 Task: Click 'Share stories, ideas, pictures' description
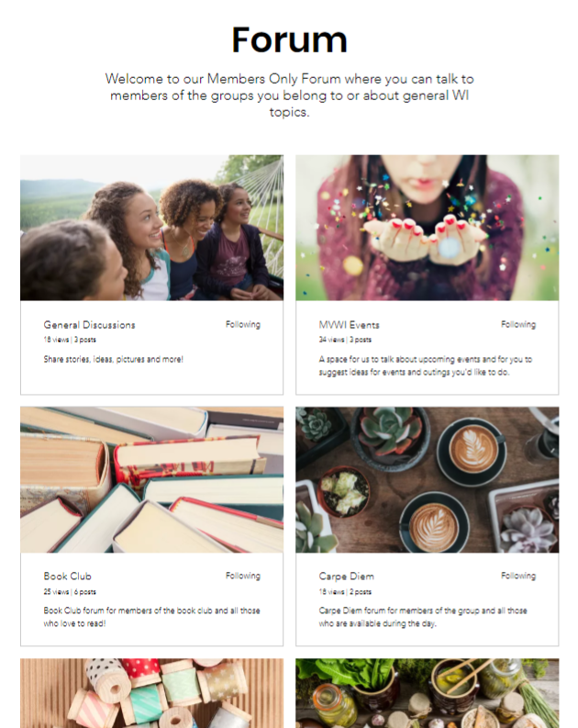113,359
